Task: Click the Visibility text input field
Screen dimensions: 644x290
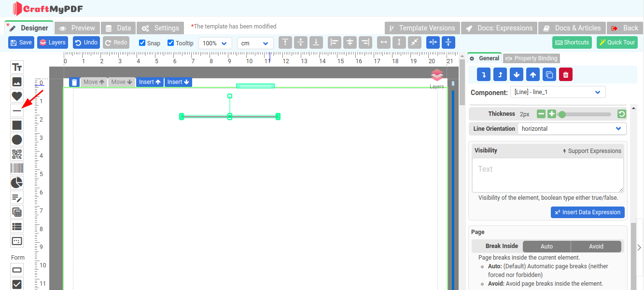Action: [547, 175]
